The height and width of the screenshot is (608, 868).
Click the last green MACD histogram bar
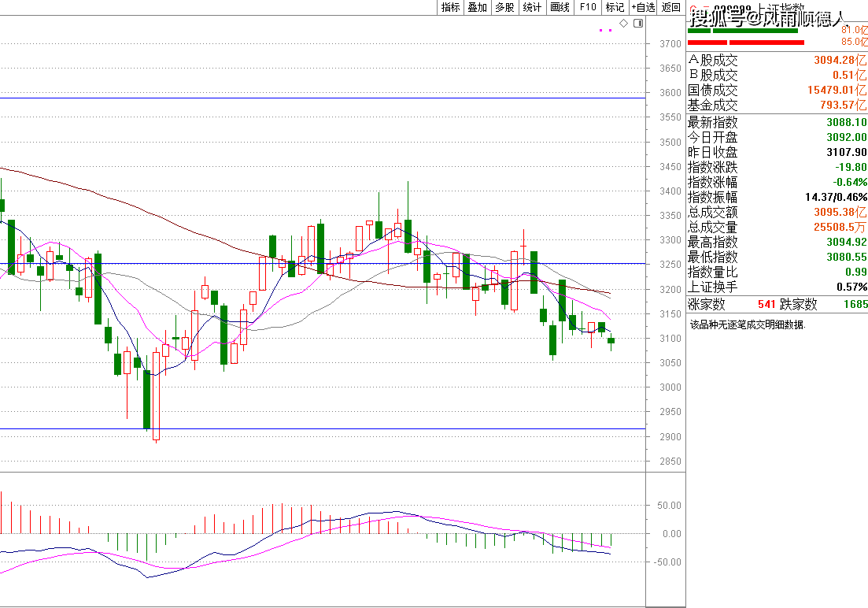click(x=611, y=539)
